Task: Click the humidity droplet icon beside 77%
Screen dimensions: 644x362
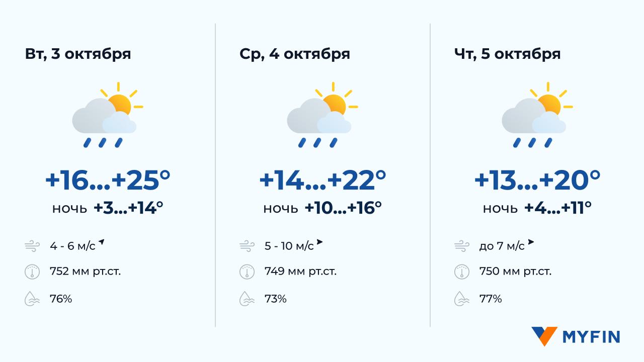Action: coord(461,299)
